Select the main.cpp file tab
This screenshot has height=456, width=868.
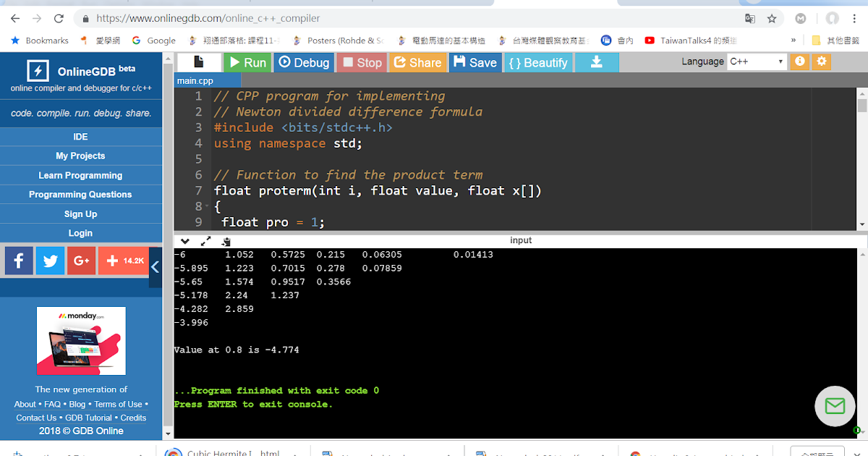pyautogui.click(x=195, y=81)
